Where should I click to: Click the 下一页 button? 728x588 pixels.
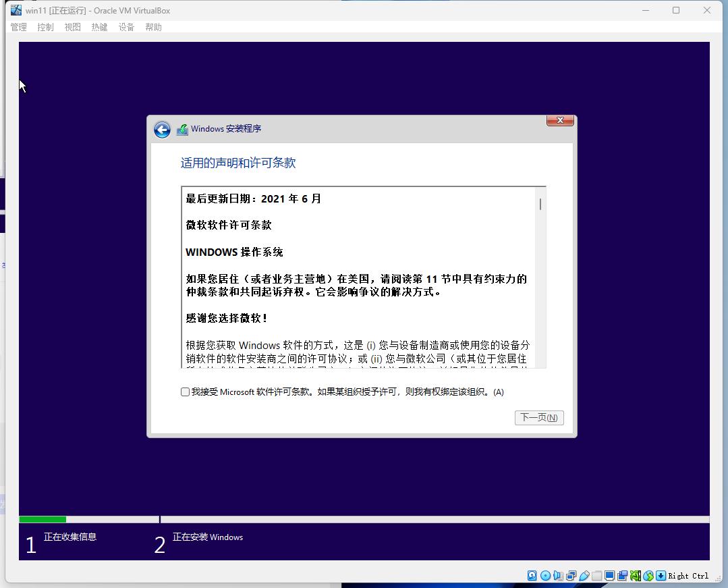pos(538,417)
